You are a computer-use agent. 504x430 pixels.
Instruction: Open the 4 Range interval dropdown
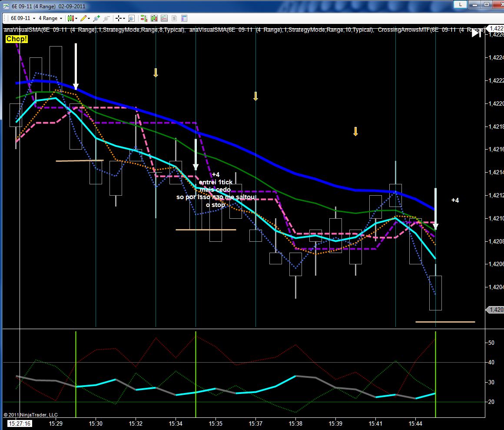(x=50, y=18)
